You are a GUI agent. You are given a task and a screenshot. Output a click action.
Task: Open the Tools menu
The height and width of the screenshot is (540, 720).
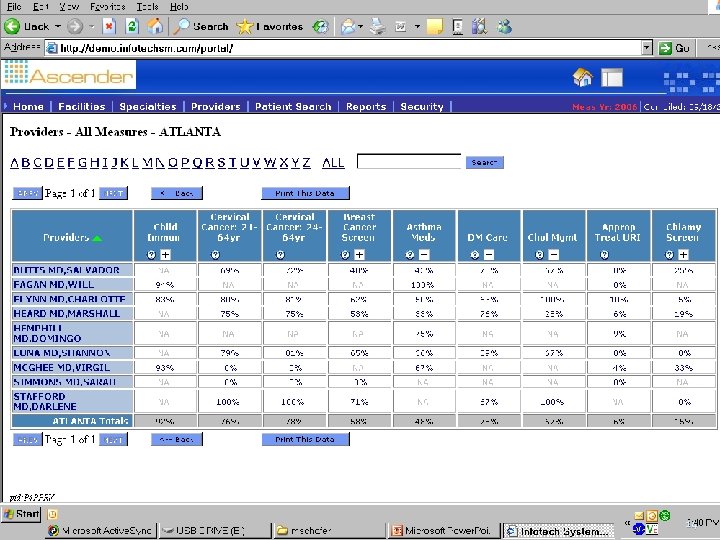tap(147, 6)
